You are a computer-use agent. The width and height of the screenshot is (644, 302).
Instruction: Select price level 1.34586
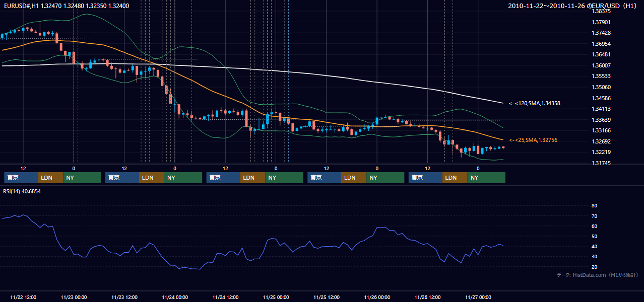601,98
